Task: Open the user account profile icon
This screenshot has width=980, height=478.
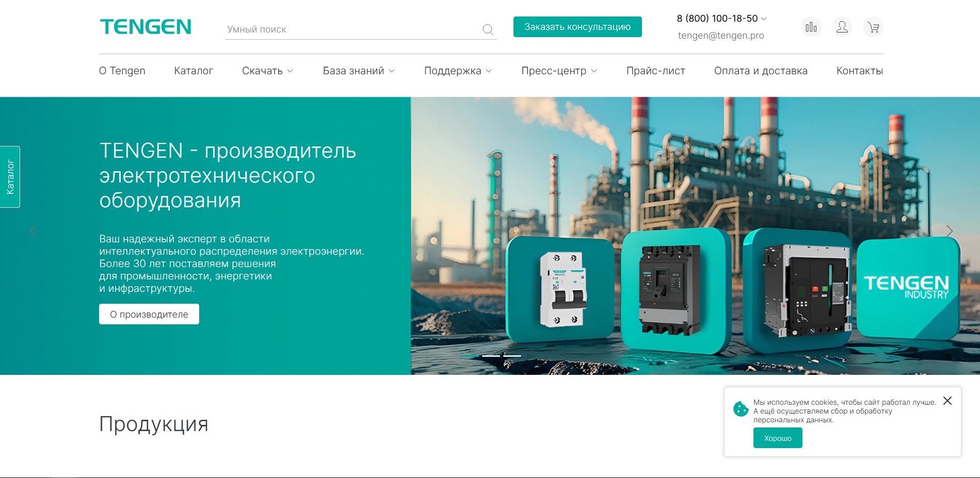Action: 842,27
